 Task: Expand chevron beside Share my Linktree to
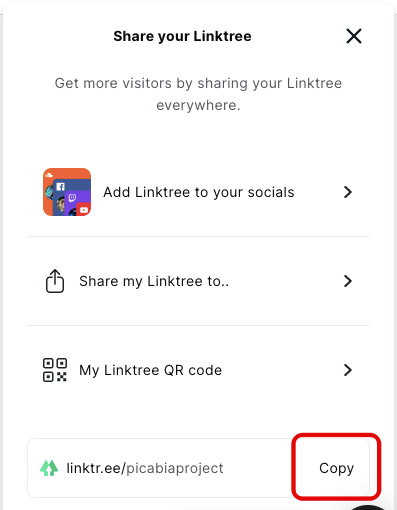tap(348, 281)
